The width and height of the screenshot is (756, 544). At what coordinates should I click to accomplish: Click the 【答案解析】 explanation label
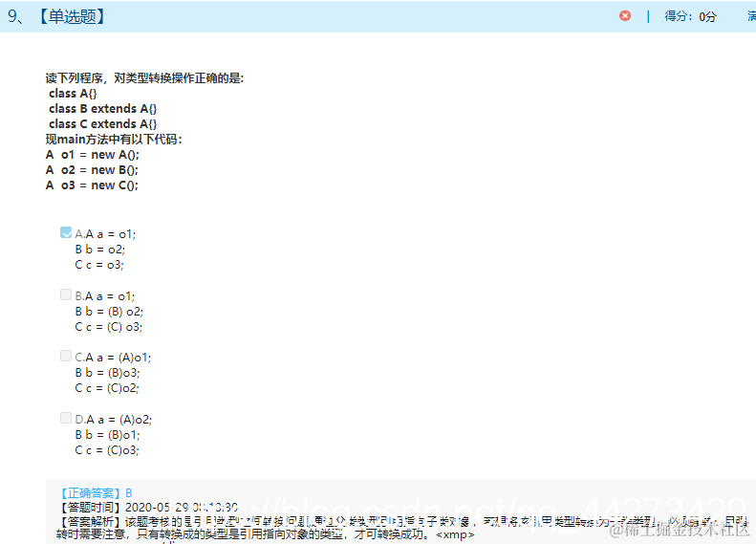tap(91, 521)
